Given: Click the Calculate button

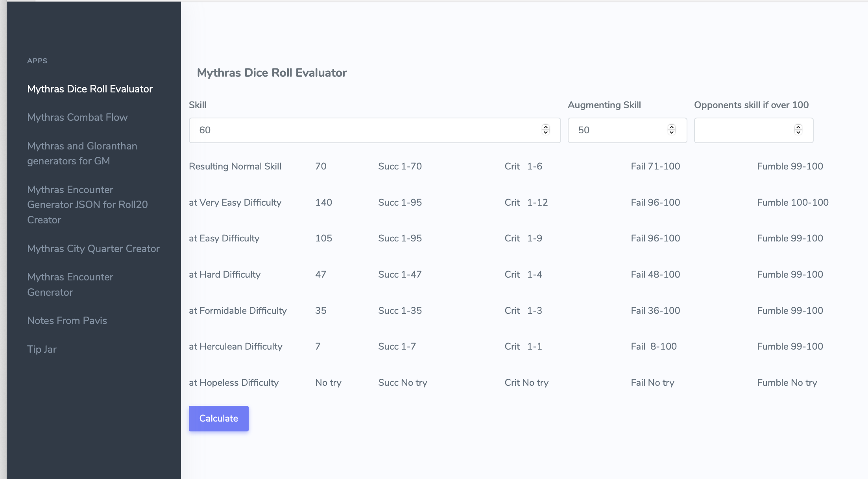Looking at the screenshot, I should pyautogui.click(x=218, y=418).
